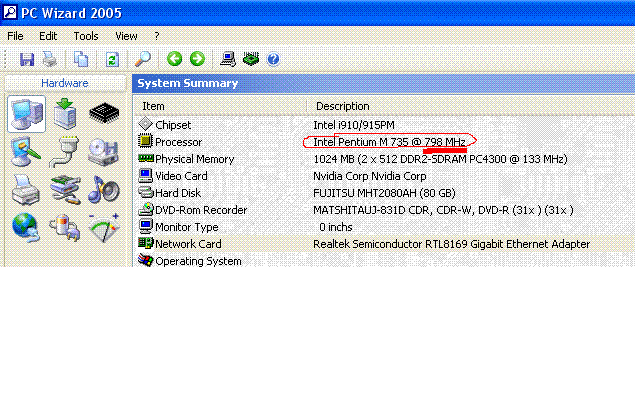Click the Nvidia Corp description

click(x=370, y=176)
